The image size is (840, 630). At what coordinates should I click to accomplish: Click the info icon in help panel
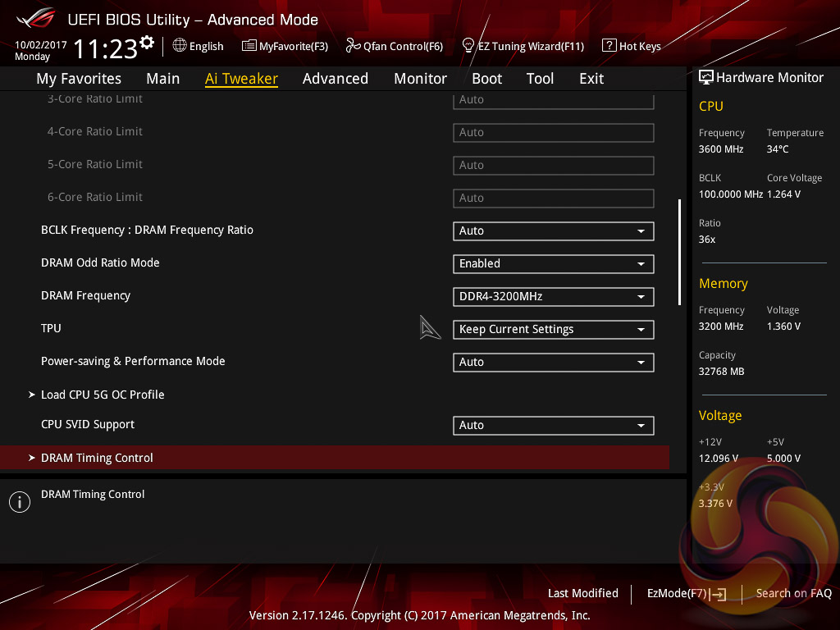pyautogui.click(x=19, y=502)
